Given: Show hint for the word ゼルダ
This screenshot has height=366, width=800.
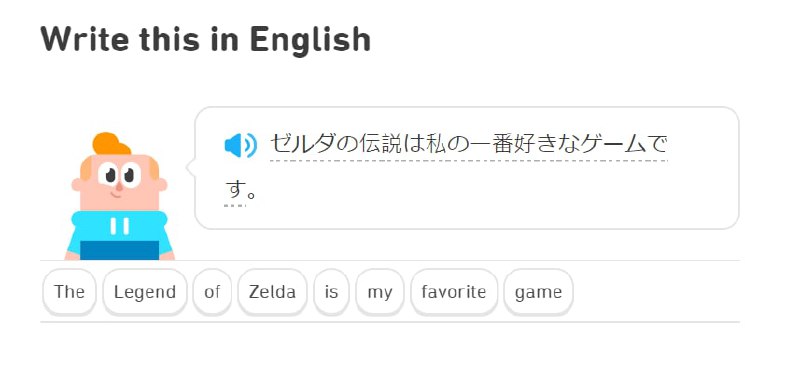Looking at the screenshot, I should [x=303, y=145].
